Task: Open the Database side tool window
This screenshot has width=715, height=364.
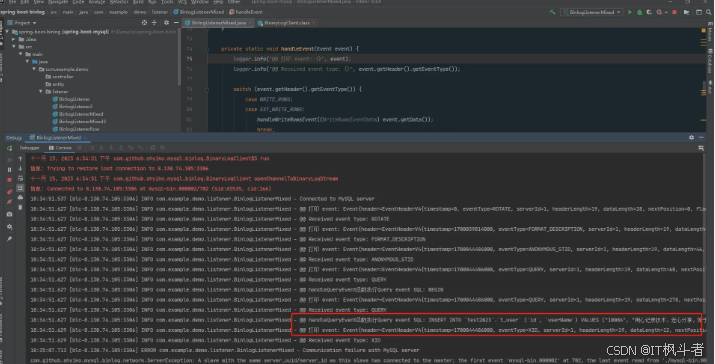Action: [711, 60]
